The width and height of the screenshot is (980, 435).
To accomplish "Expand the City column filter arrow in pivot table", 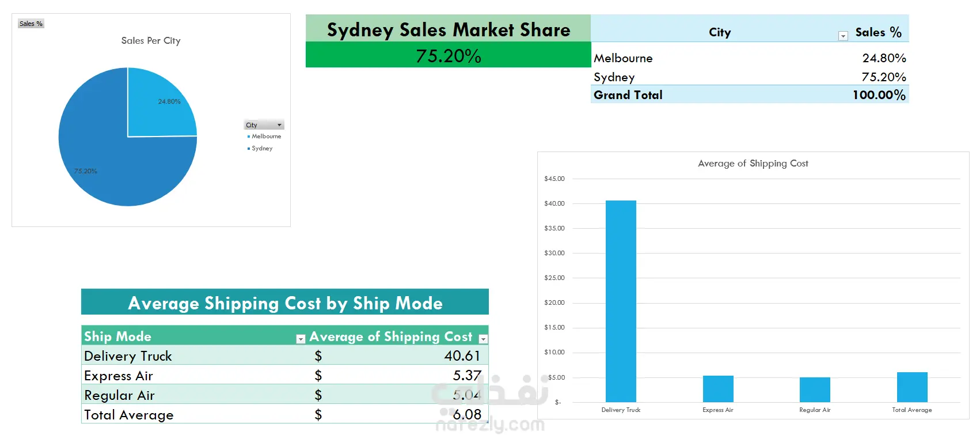I will point(843,36).
